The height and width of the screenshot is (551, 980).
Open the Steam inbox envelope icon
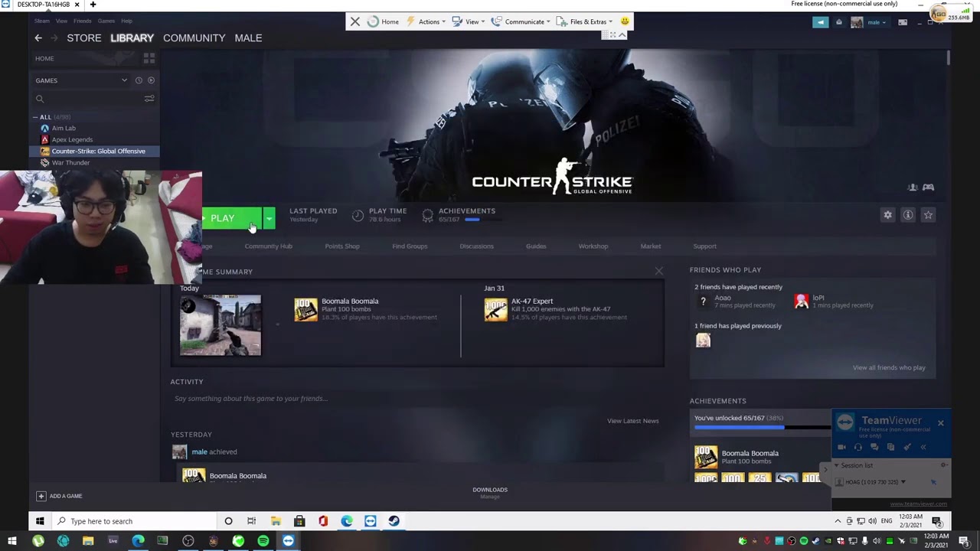click(839, 22)
